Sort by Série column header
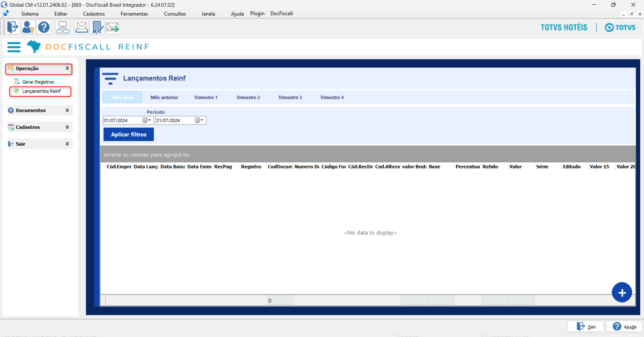644x337 pixels. coord(548,166)
